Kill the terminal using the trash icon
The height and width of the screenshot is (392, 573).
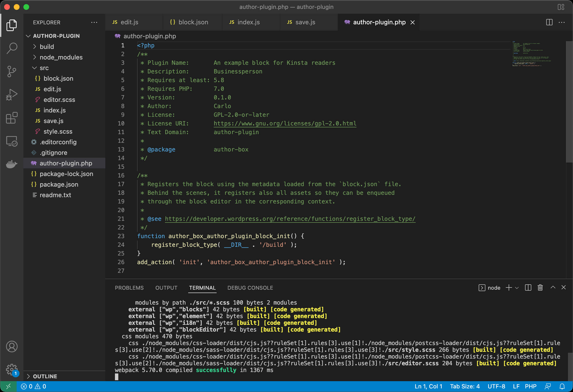(x=540, y=287)
